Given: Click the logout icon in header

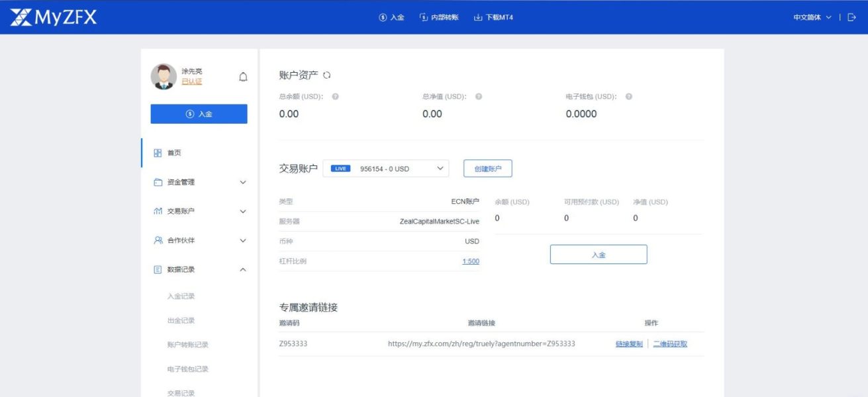Looking at the screenshot, I should click(x=852, y=17).
